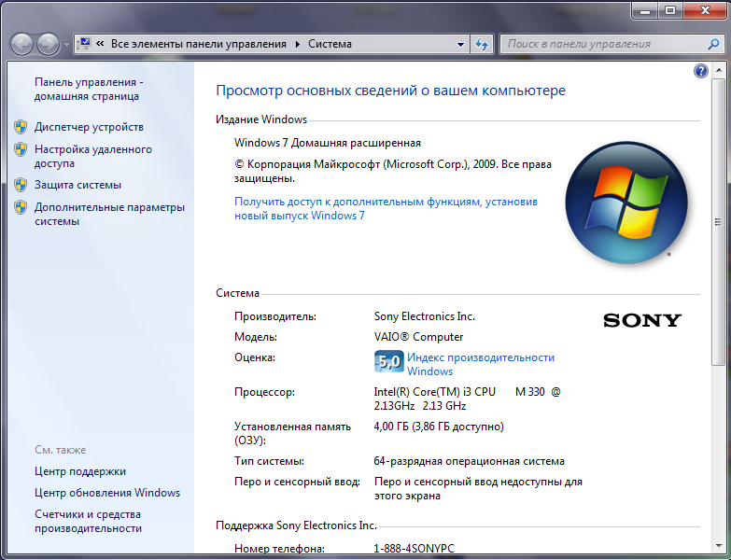731x560 pixels.
Task: Click the Microsoft 2009 copyright text
Action: pos(392,171)
